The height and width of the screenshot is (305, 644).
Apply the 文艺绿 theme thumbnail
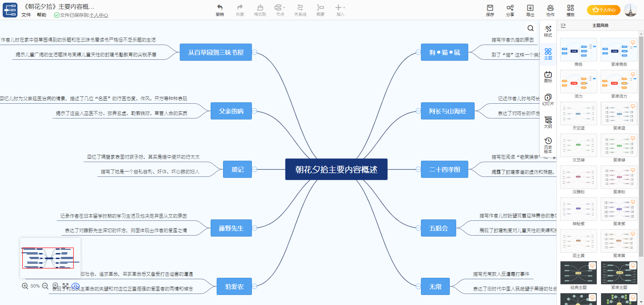(x=579, y=145)
